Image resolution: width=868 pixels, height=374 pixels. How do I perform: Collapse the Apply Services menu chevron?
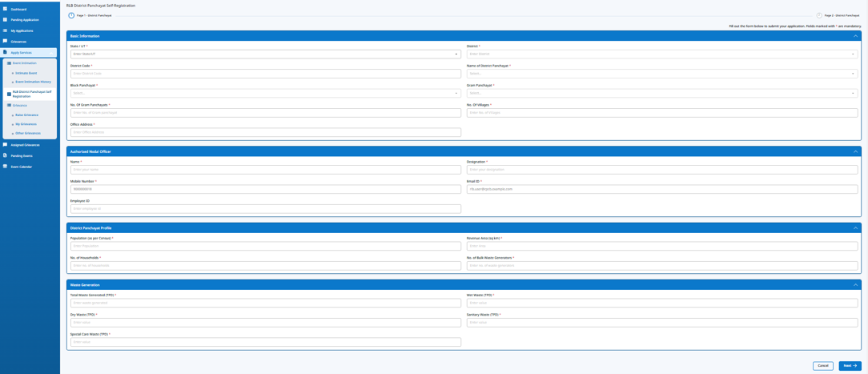click(51, 52)
